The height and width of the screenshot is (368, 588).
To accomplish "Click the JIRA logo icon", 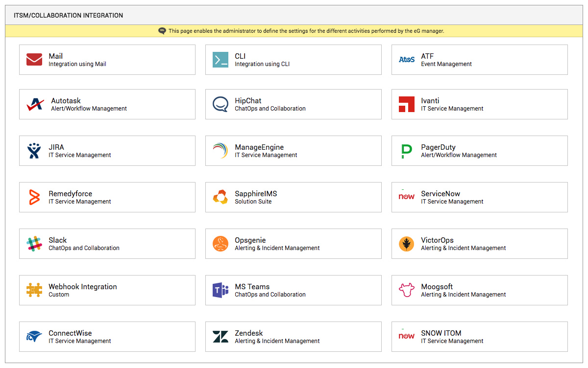I will pos(34,151).
